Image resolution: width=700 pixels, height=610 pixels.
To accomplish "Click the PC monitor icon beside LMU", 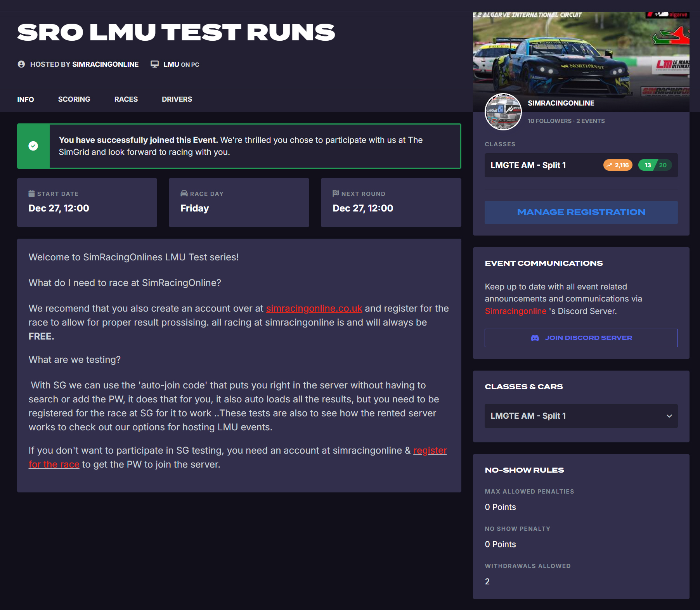I will click(x=154, y=64).
